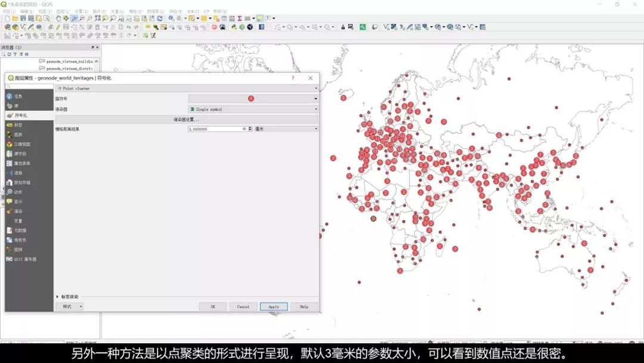Open the 变量 sidebar entry
This screenshot has width=644, height=363.
(x=29, y=221)
